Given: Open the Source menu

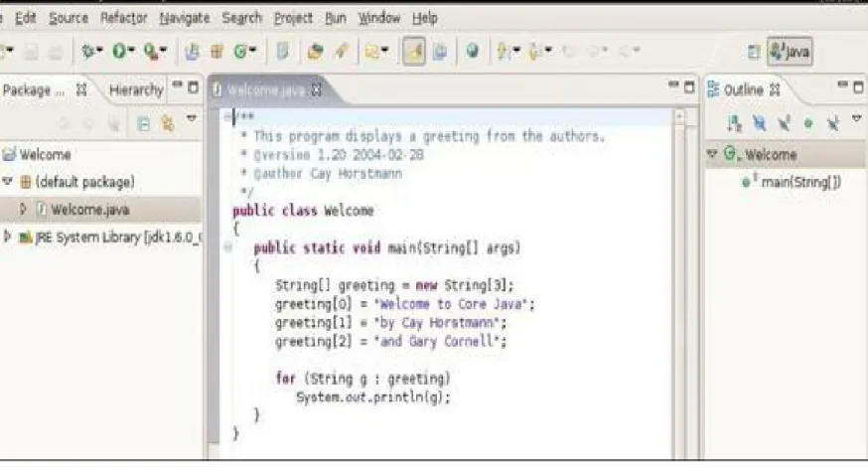Looking at the screenshot, I should 69,18.
